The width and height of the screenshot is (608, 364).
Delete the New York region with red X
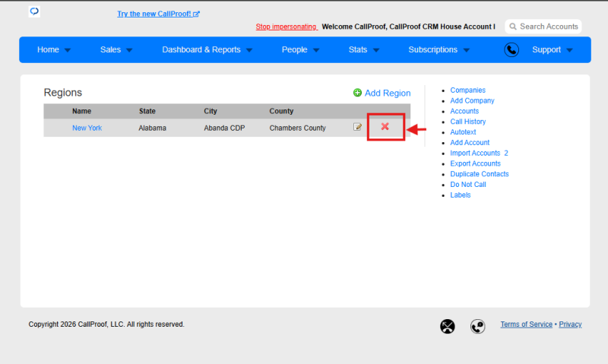pyautogui.click(x=385, y=126)
